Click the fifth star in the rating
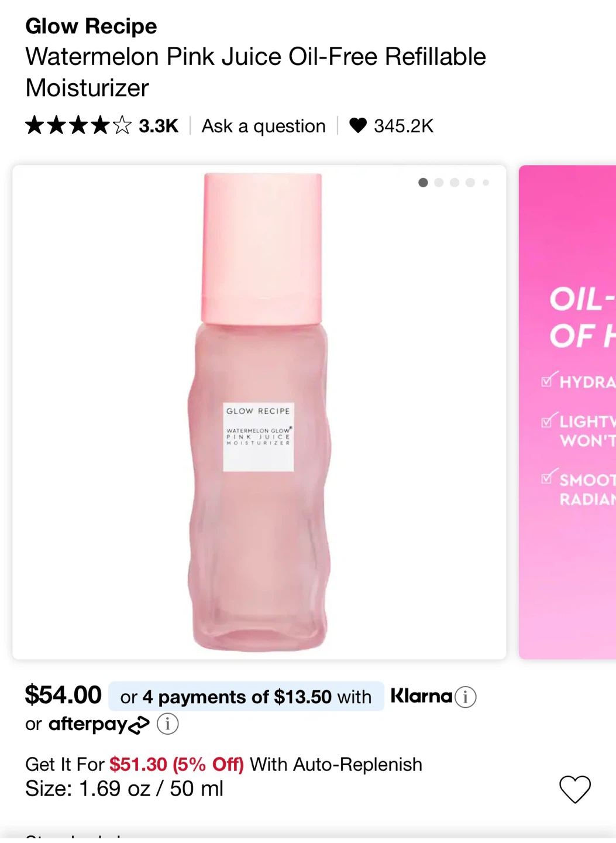 pyautogui.click(x=121, y=125)
